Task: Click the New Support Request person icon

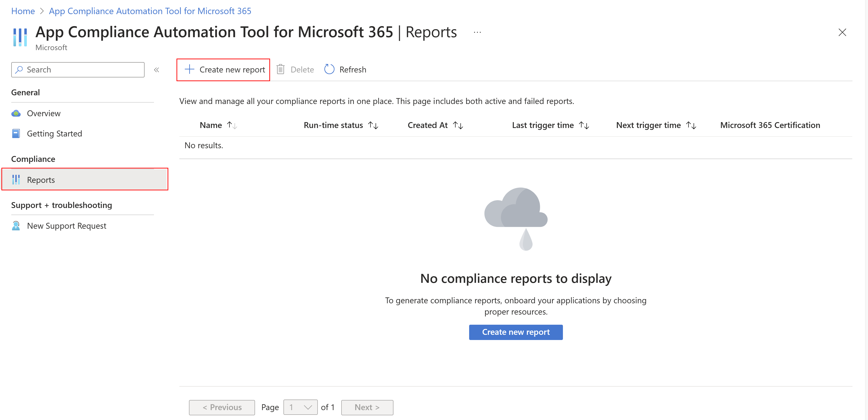Action: click(x=16, y=226)
